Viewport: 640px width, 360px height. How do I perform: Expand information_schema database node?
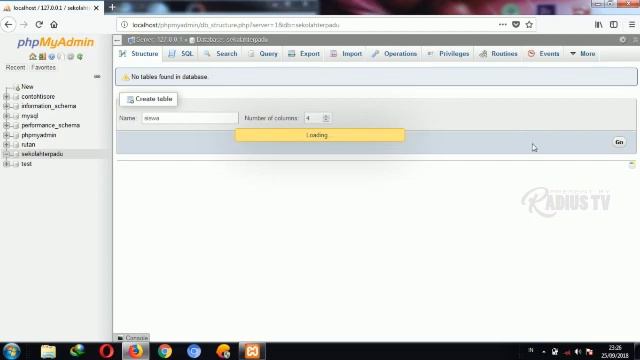[6, 106]
